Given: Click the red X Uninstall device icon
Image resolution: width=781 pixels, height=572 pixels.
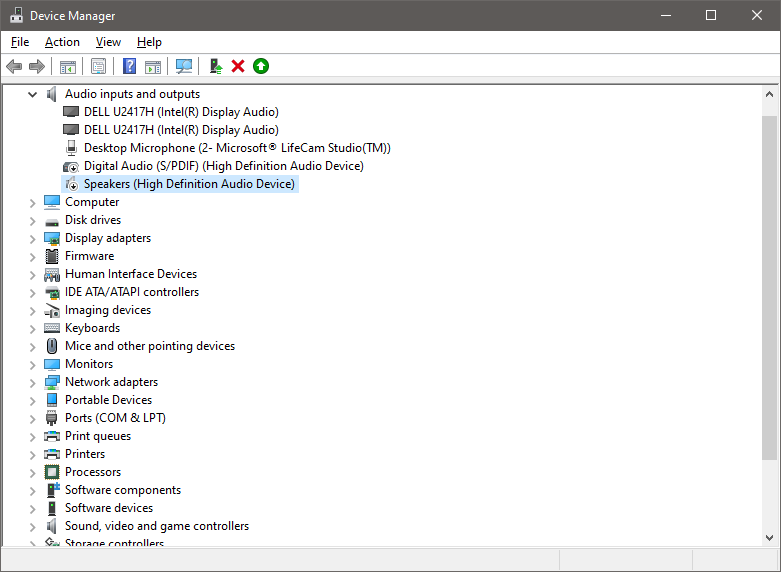Looking at the screenshot, I should (x=238, y=66).
